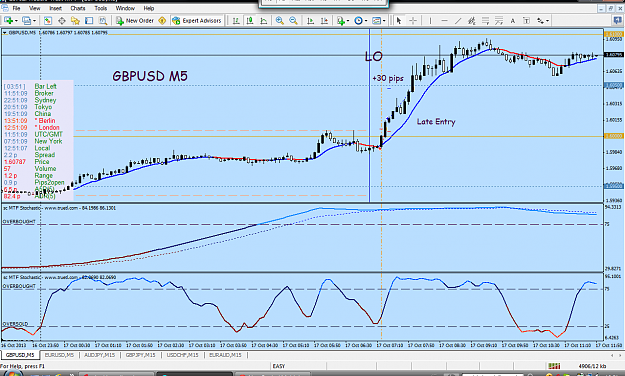Select the Cursor arrow tool

coord(399,20)
